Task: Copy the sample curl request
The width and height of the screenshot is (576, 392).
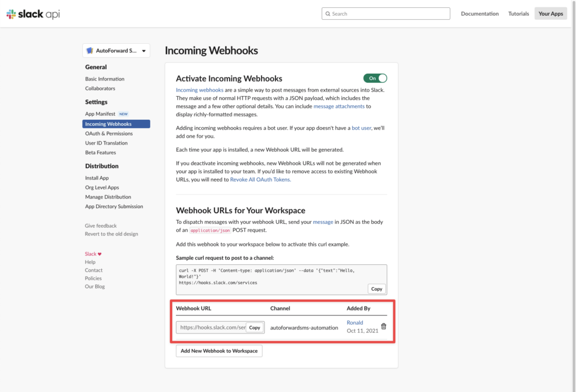Action: 376,289
